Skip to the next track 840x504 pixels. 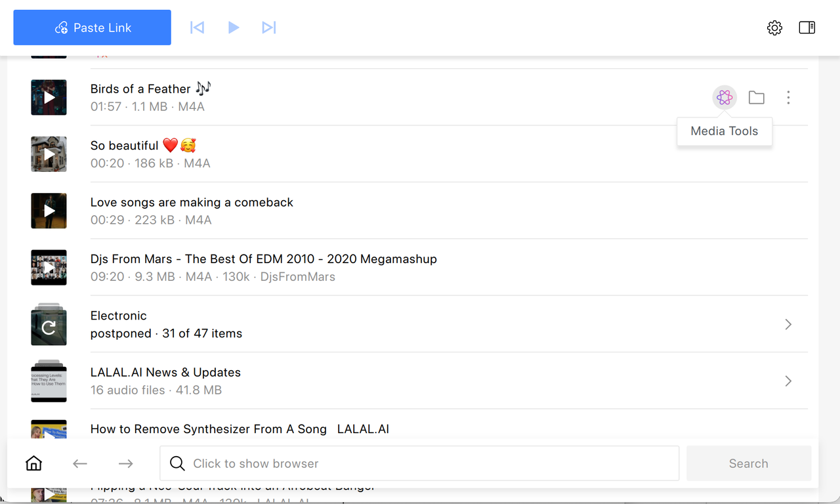269,28
